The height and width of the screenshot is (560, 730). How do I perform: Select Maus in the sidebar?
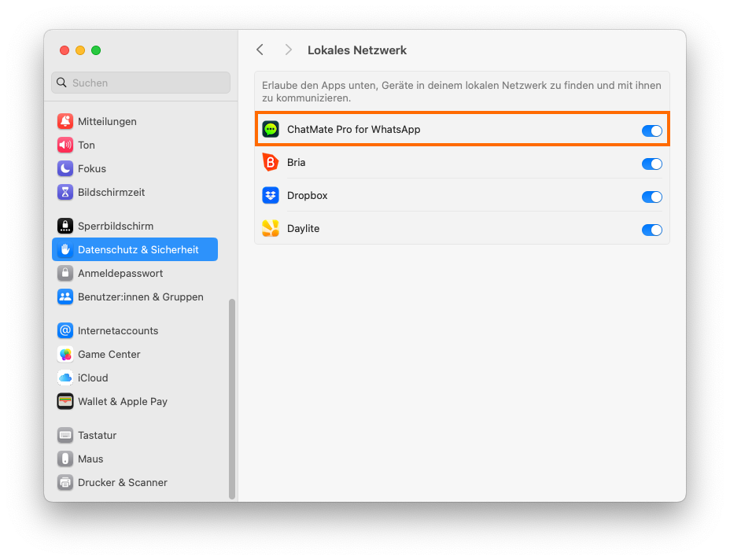coord(135,459)
